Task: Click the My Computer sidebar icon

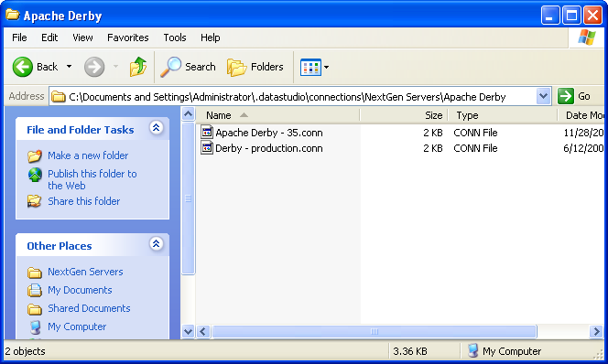Action: (x=36, y=327)
